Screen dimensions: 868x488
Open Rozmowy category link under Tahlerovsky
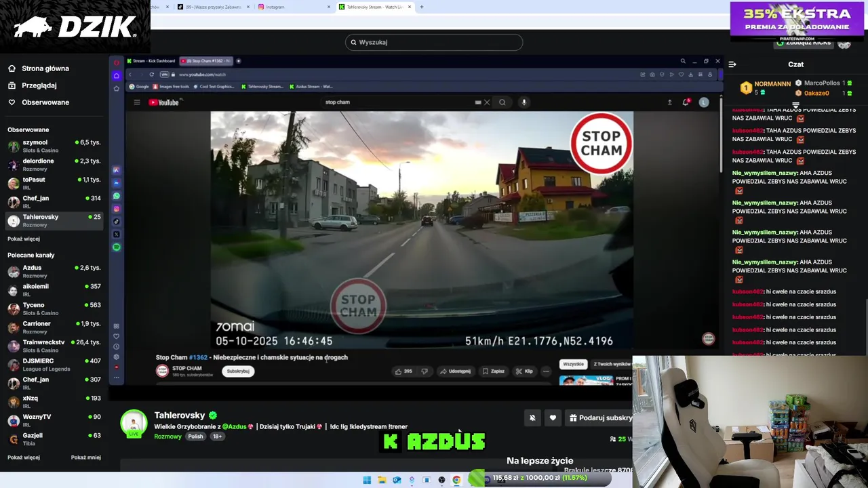(x=167, y=436)
